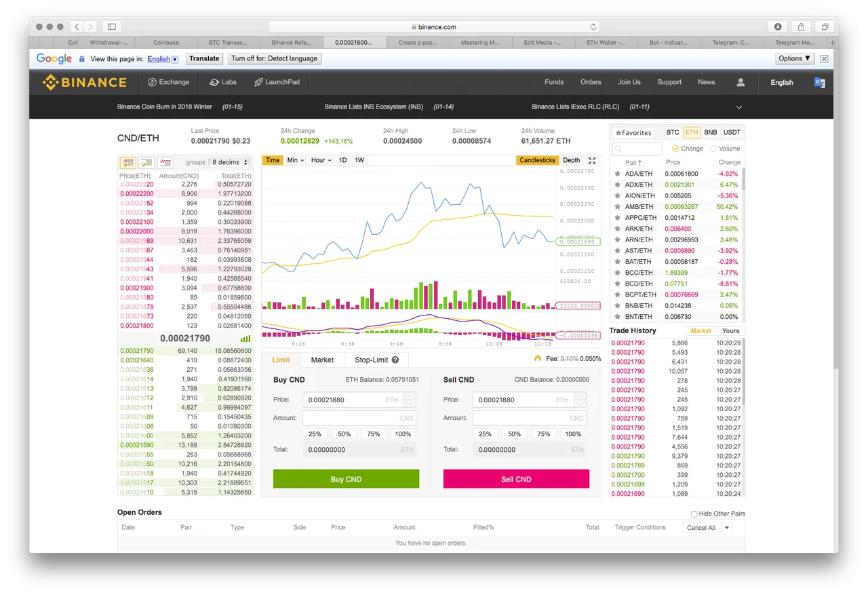Set buy amount to 50%
The height and width of the screenshot is (595, 868).
344,434
